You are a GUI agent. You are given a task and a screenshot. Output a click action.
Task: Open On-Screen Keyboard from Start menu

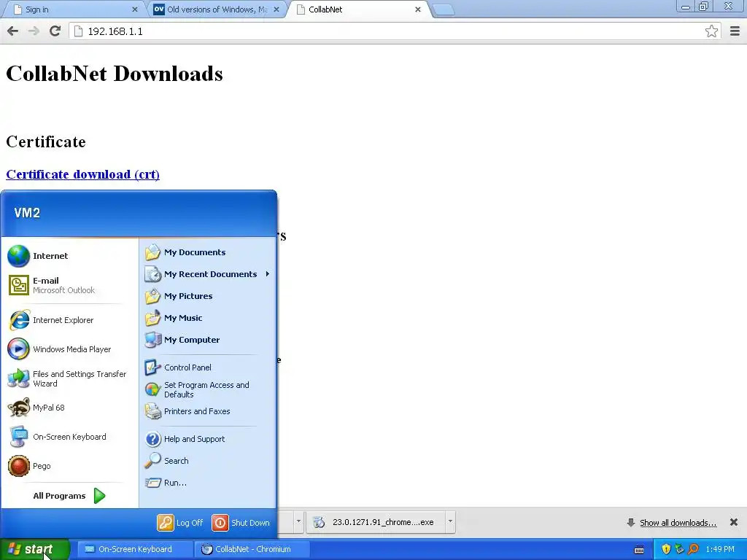point(70,437)
